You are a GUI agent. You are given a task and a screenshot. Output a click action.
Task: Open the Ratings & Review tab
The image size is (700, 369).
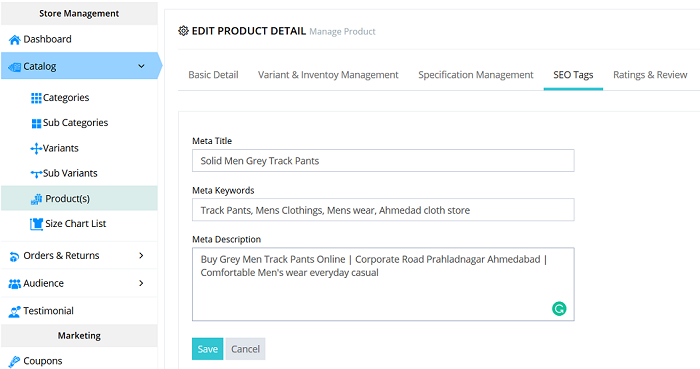650,75
